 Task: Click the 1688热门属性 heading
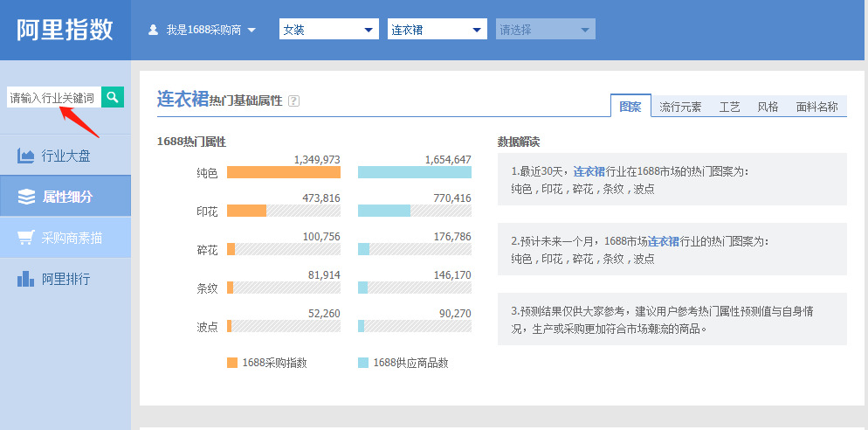(191, 142)
